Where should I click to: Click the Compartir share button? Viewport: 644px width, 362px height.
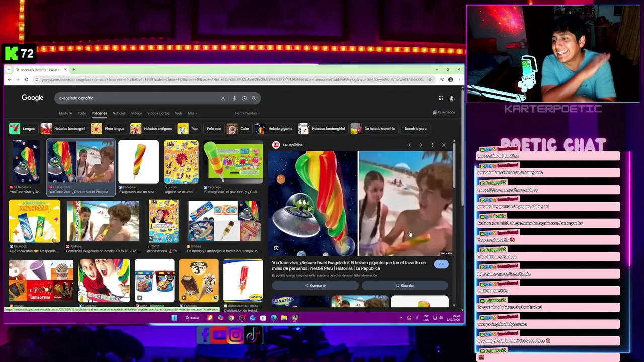click(315, 286)
